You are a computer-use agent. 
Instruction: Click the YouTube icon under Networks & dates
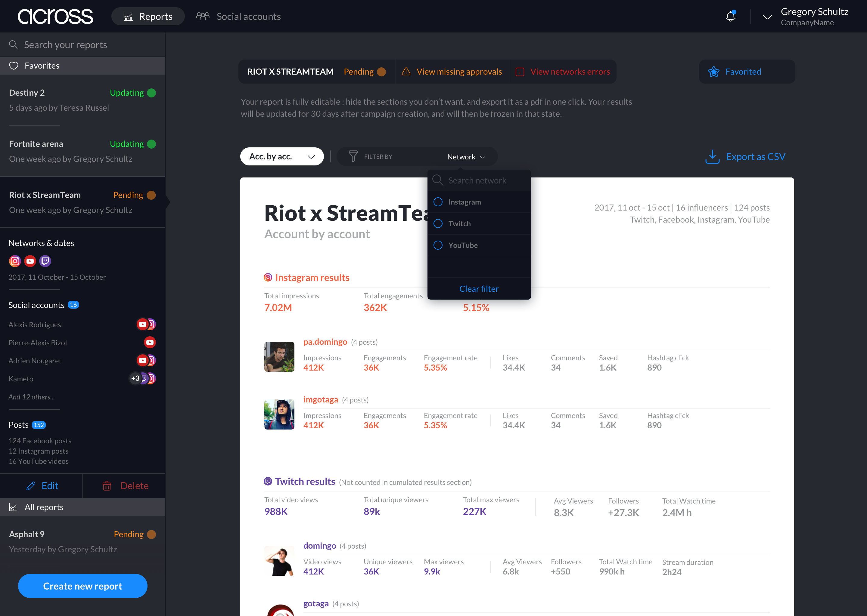pos(30,261)
